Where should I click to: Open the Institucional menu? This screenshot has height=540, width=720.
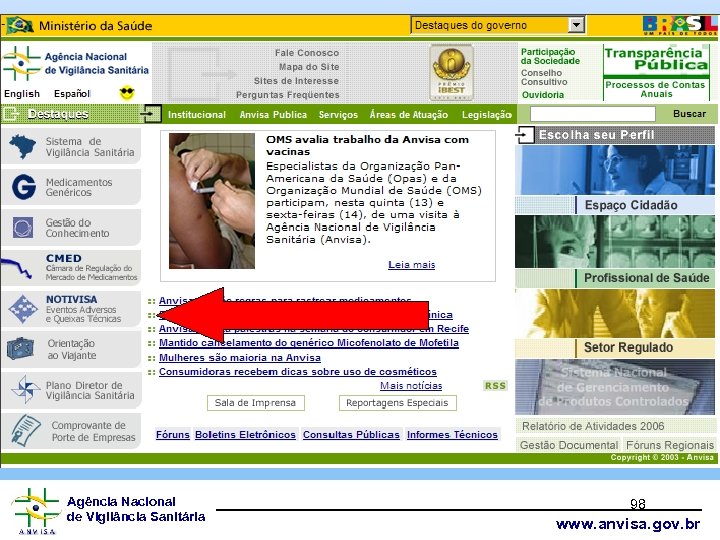click(197, 115)
